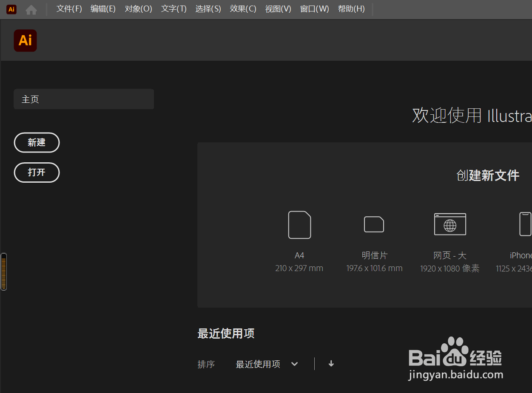Open the 文件(F) menu

click(69, 9)
